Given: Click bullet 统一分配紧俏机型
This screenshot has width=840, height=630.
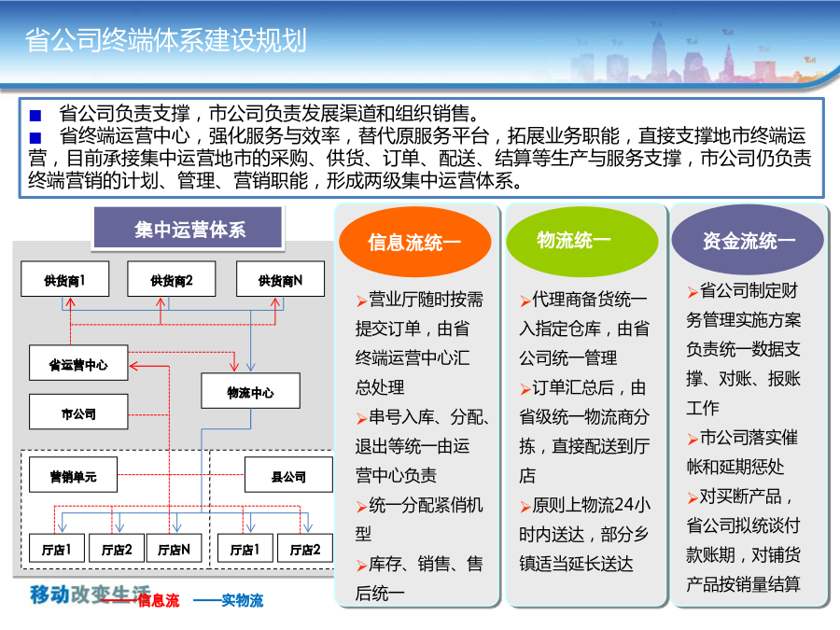Looking at the screenshot, I should pyautogui.click(x=419, y=519).
